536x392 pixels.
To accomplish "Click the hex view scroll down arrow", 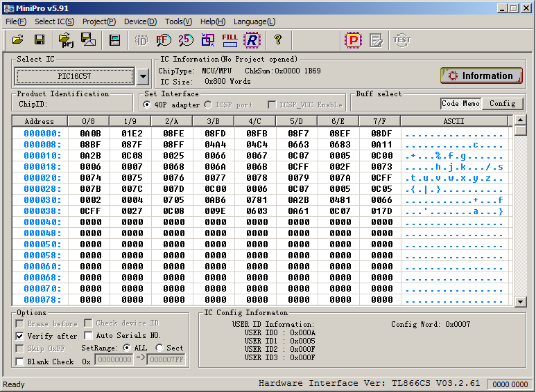I will click(520, 301).
